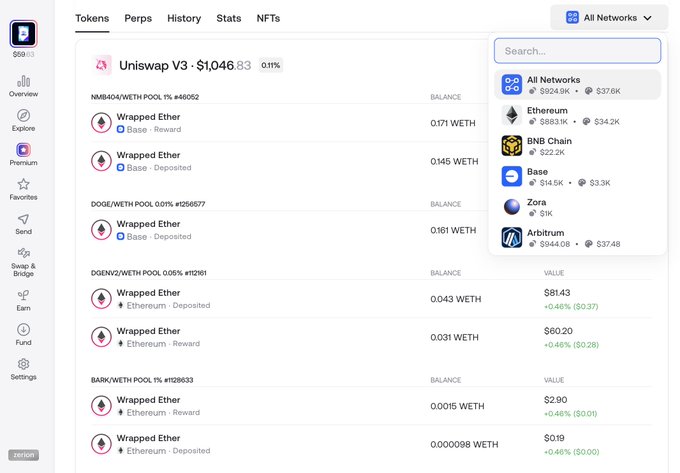Image resolution: width=680 pixels, height=473 pixels.
Task: Click the $60.20 value
Action: click(559, 331)
